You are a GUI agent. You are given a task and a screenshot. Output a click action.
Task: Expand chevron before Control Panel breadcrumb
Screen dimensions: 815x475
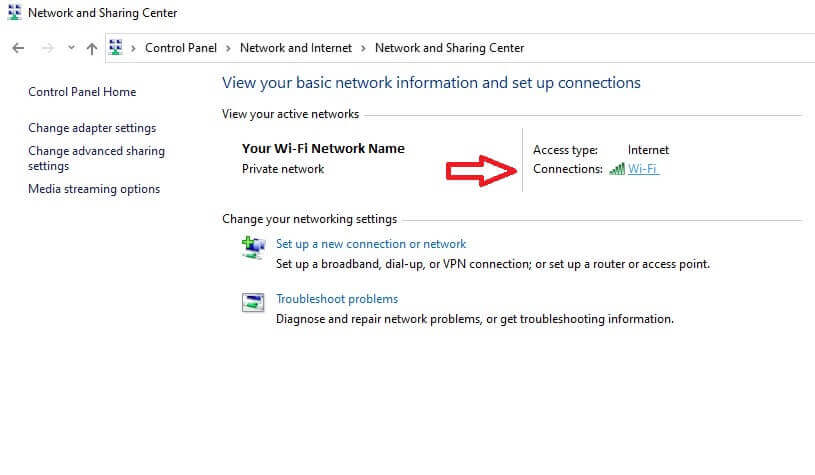[x=134, y=48]
